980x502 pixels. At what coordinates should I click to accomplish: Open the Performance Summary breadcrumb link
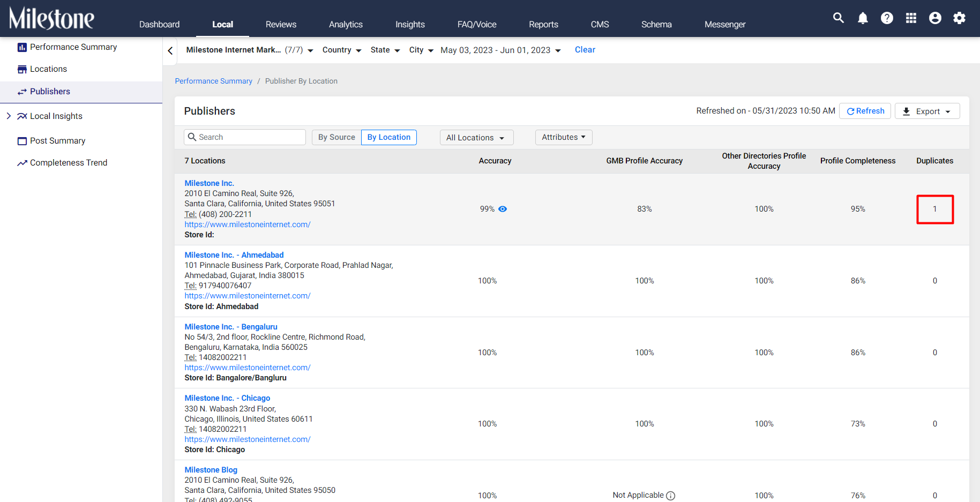tap(213, 81)
